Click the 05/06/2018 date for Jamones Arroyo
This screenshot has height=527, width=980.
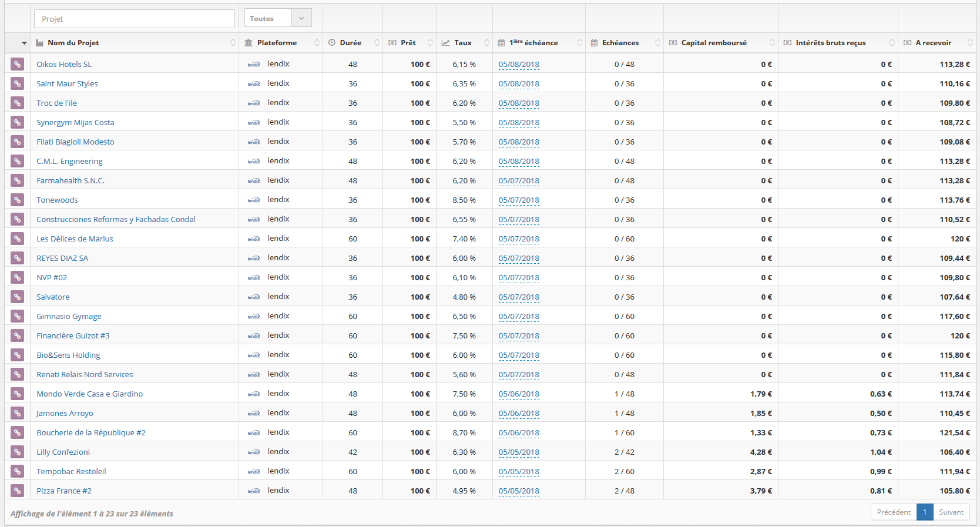[519, 413]
